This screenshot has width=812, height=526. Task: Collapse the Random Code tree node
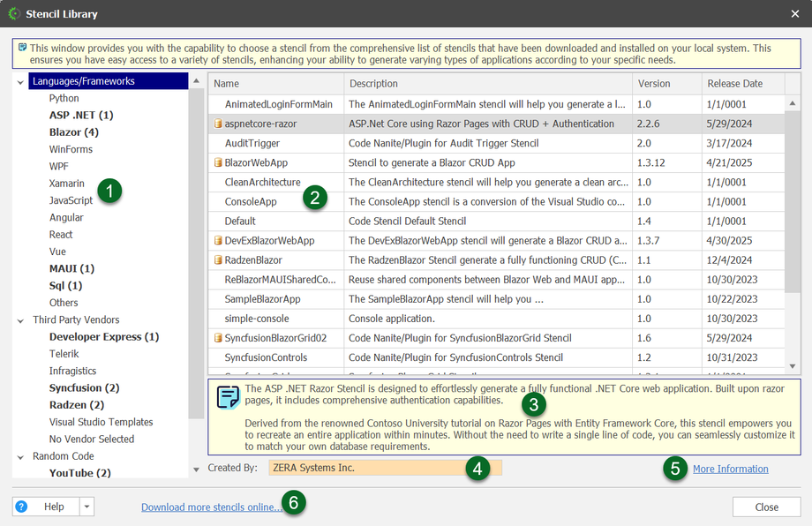pyautogui.click(x=20, y=457)
